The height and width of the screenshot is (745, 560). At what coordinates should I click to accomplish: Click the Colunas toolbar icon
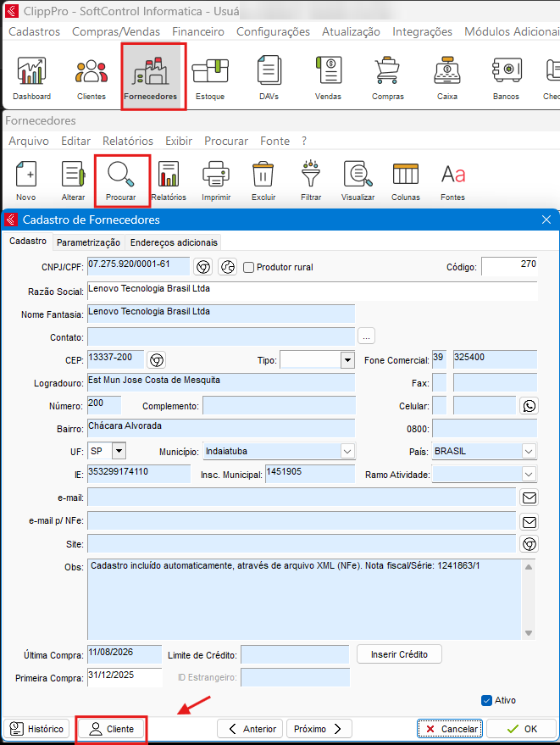click(406, 181)
